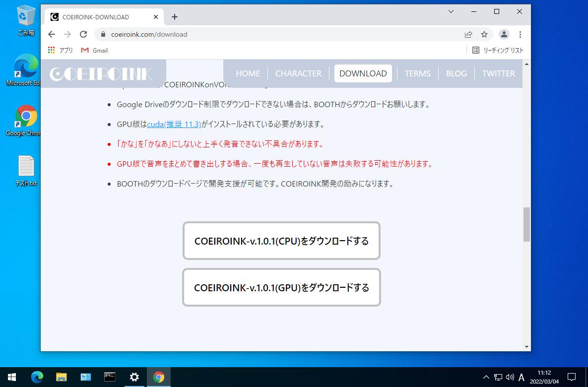Image resolution: width=588 pixels, height=387 pixels.
Task: Open the Windows Start menu
Action: pyautogui.click(x=11, y=377)
